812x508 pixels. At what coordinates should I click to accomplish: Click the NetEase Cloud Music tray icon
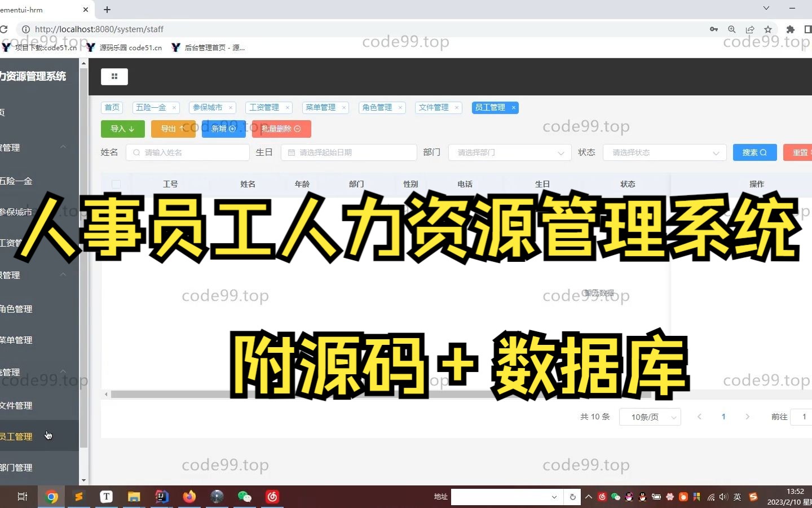(x=601, y=497)
